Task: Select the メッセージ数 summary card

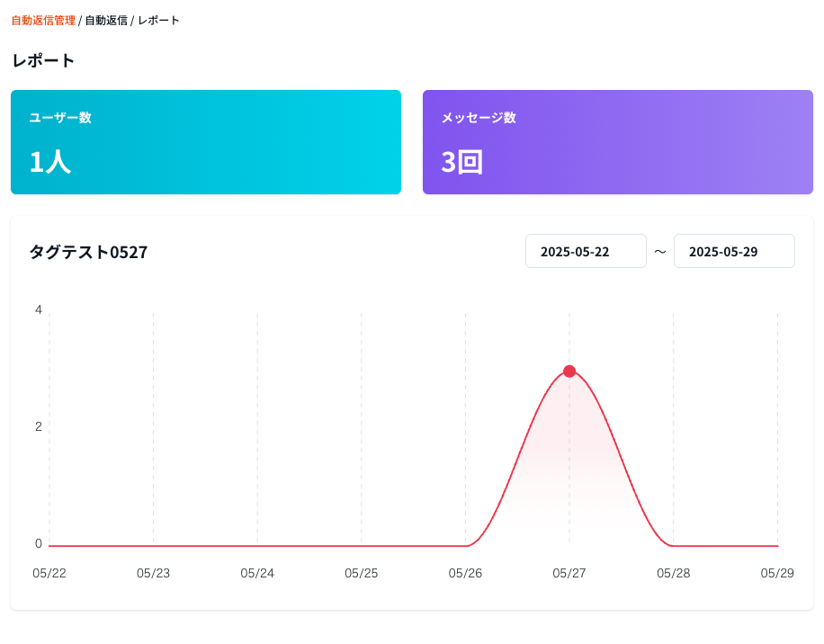Action: [x=617, y=142]
